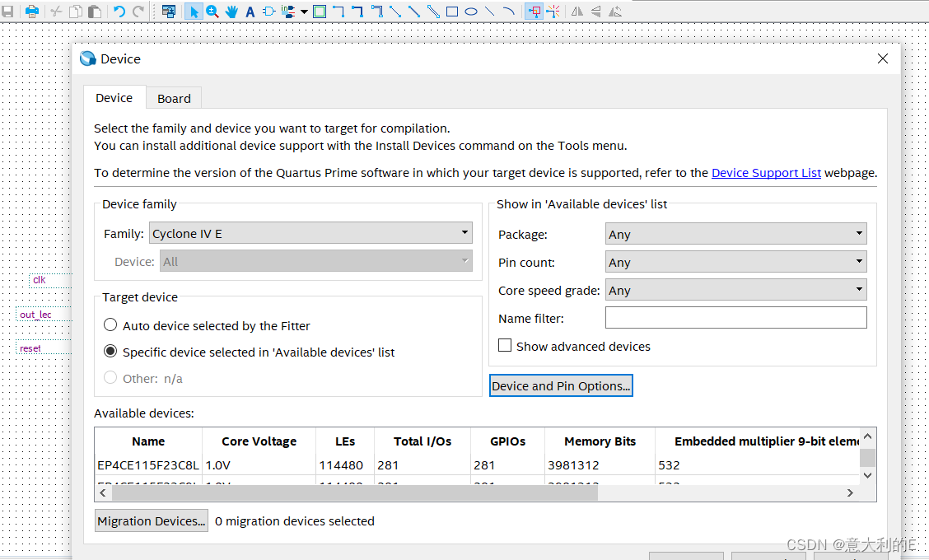Click the Rotate Left icon
The image size is (929, 560).
[615, 12]
